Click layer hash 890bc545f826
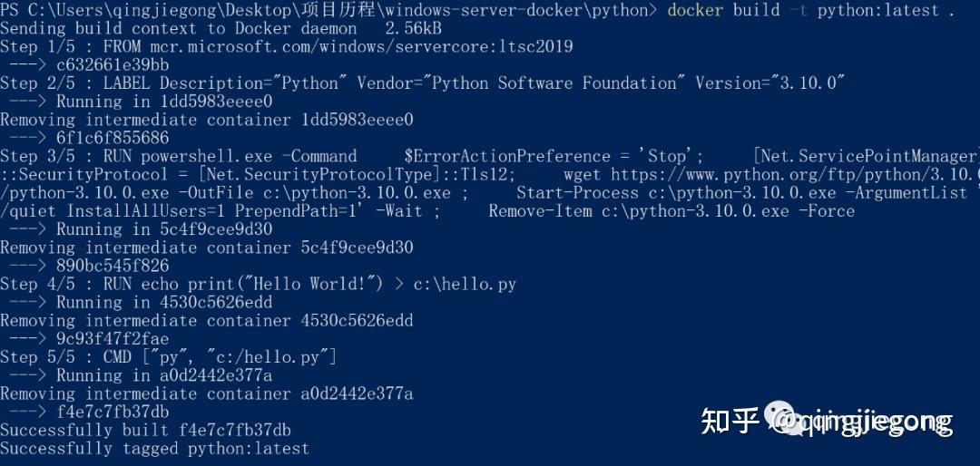The image size is (980, 466). coord(113,266)
